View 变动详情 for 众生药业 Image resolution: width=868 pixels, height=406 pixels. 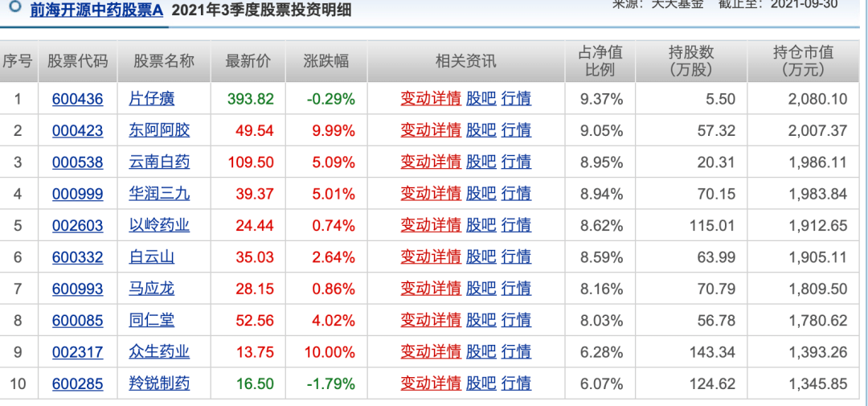[x=431, y=351]
